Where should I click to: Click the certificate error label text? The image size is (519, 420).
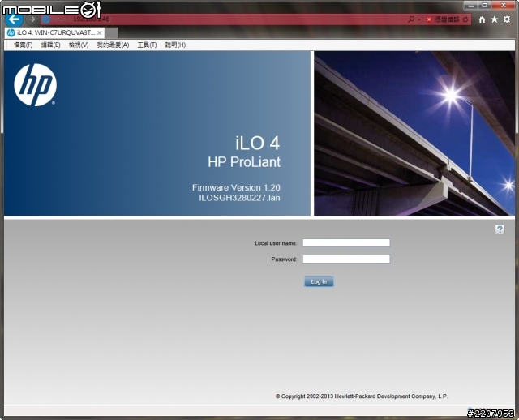point(447,19)
